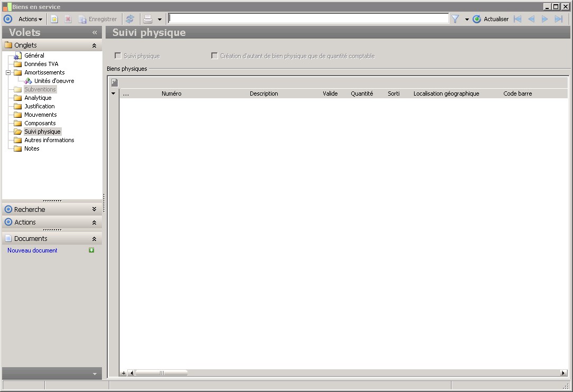Screen dimensions: 573x392
Task: Select the Composants tree item
Action: (40, 123)
